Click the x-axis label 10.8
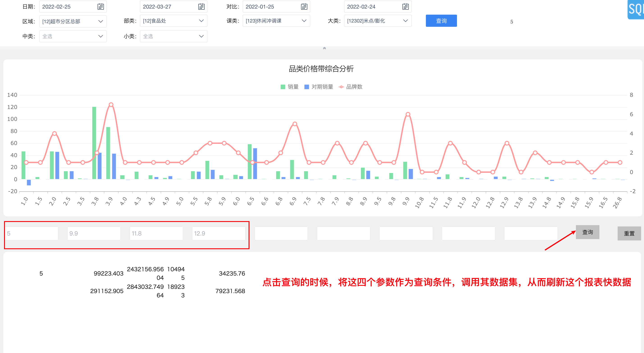644x353 pixels. click(419, 202)
